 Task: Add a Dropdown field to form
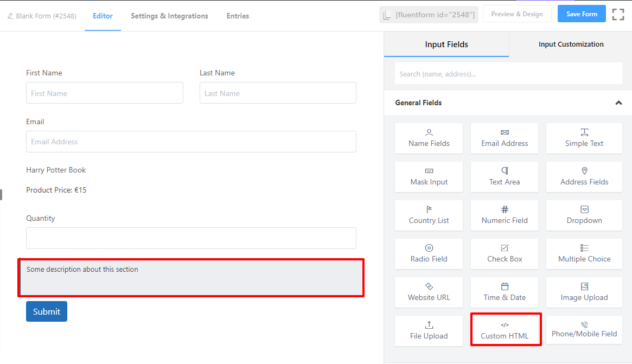pos(584,215)
